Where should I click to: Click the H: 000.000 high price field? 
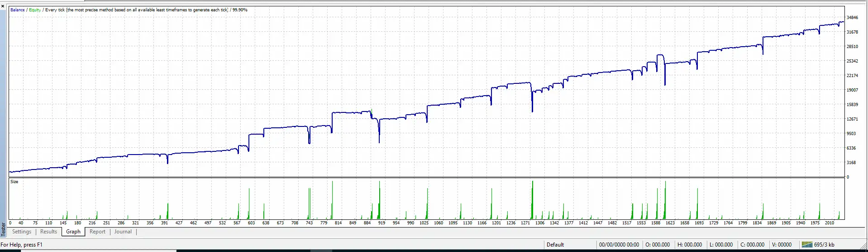pyautogui.click(x=690, y=245)
